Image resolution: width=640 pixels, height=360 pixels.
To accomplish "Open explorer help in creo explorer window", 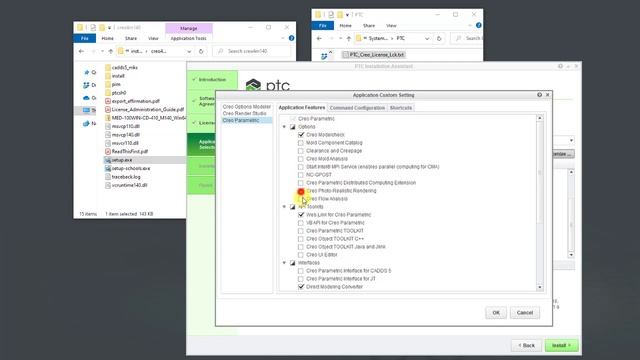I will click(x=291, y=38).
